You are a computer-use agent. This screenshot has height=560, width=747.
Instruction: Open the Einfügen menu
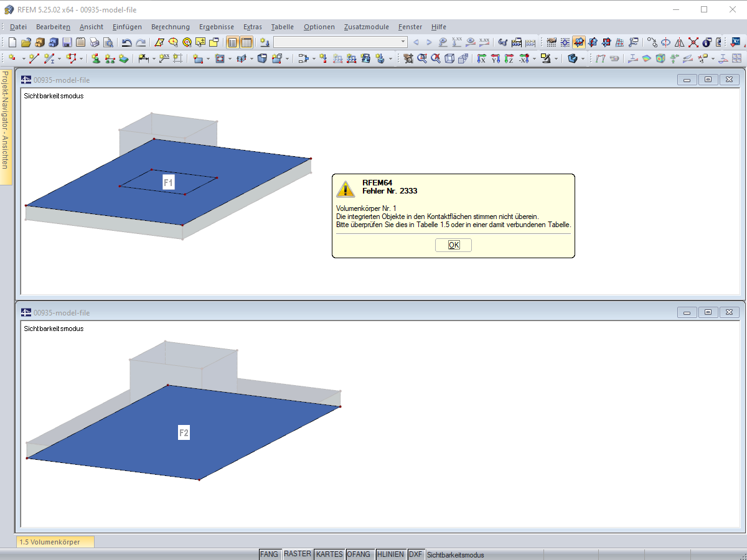127,27
